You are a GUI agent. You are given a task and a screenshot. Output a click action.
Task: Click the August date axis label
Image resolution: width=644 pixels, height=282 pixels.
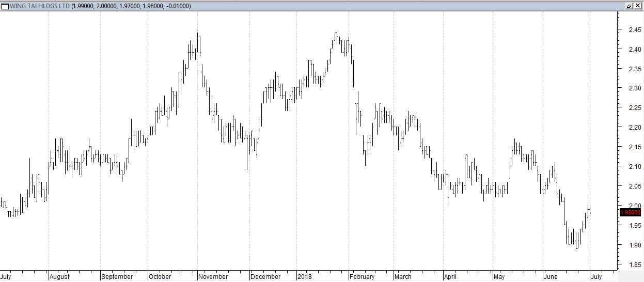coord(59,277)
